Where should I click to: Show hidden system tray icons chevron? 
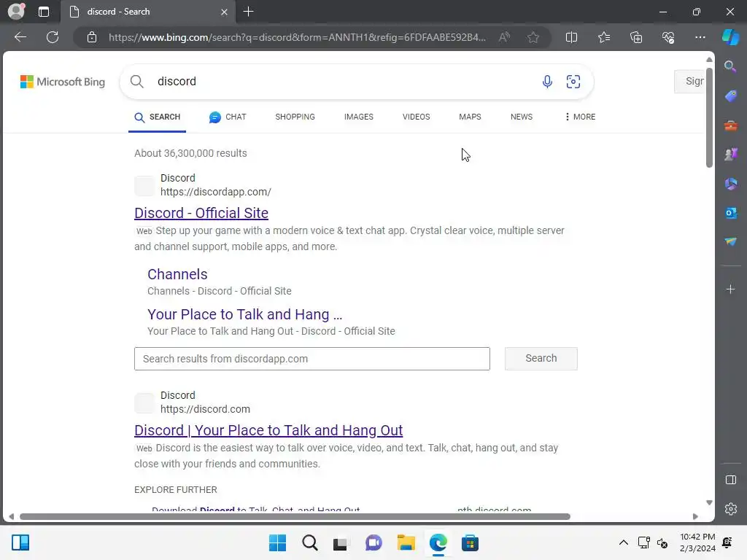[623, 542]
